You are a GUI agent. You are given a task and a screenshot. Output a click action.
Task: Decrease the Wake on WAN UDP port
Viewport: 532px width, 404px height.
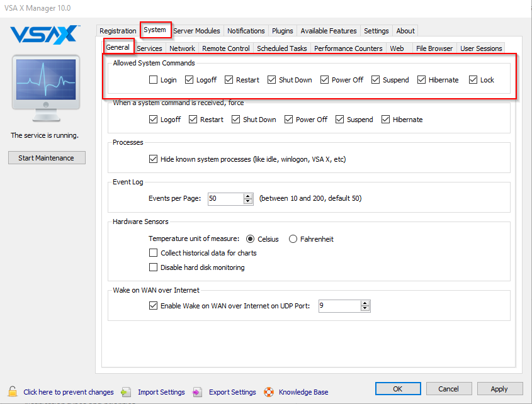click(365, 308)
